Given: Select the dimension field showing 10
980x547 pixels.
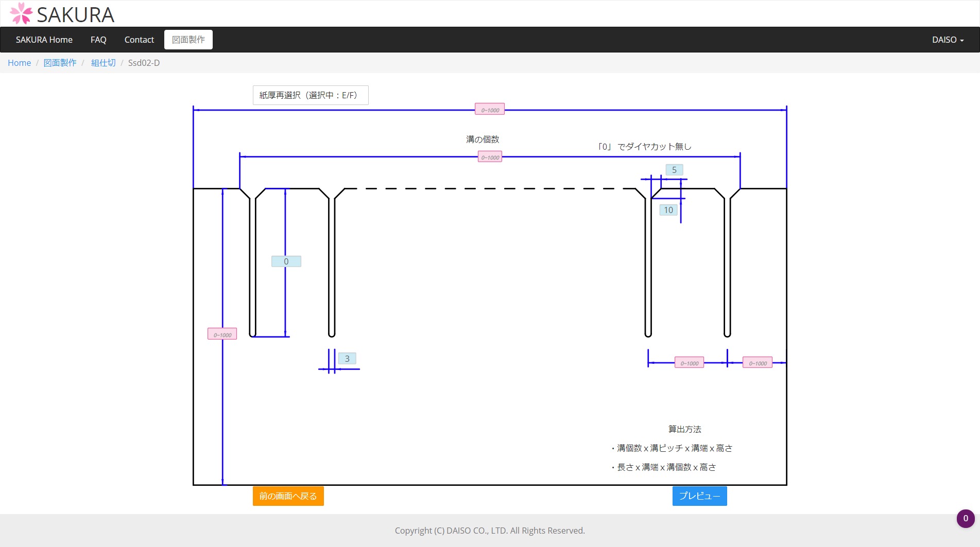Looking at the screenshot, I should point(668,210).
